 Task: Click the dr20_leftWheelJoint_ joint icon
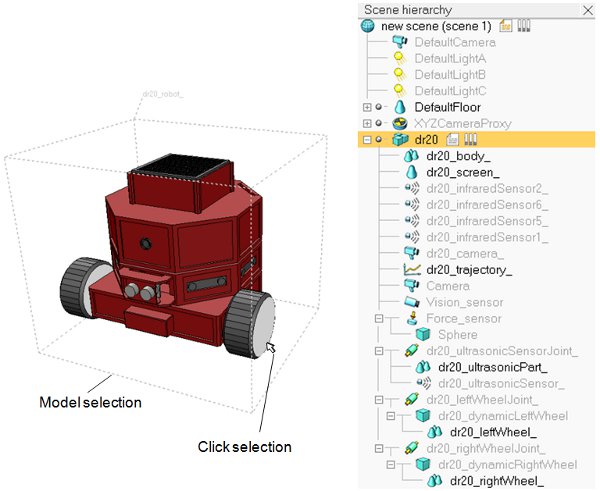pos(412,400)
